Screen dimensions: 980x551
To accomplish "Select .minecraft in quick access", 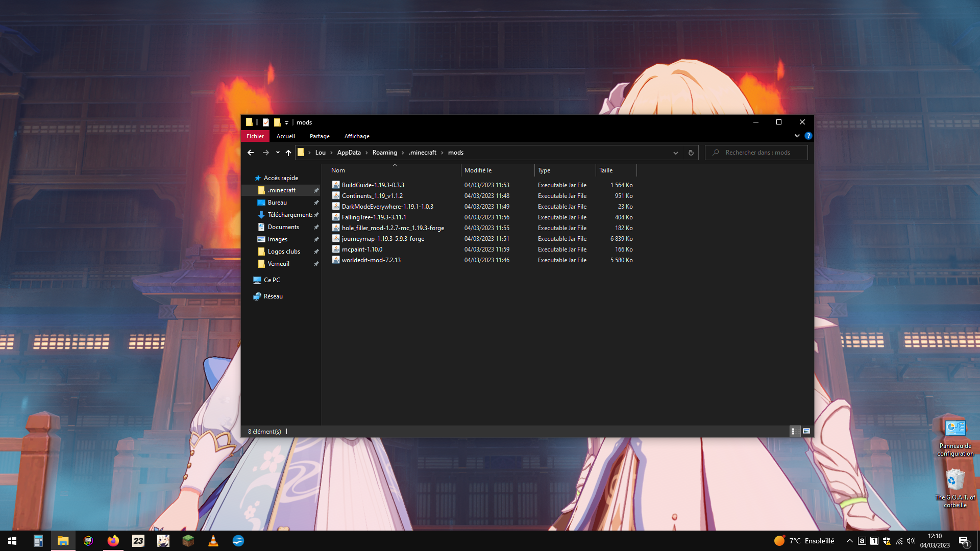I will click(x=281, y=190).
